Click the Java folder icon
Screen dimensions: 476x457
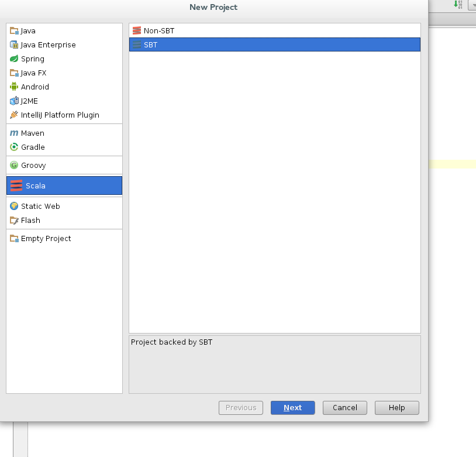(14, 30)
